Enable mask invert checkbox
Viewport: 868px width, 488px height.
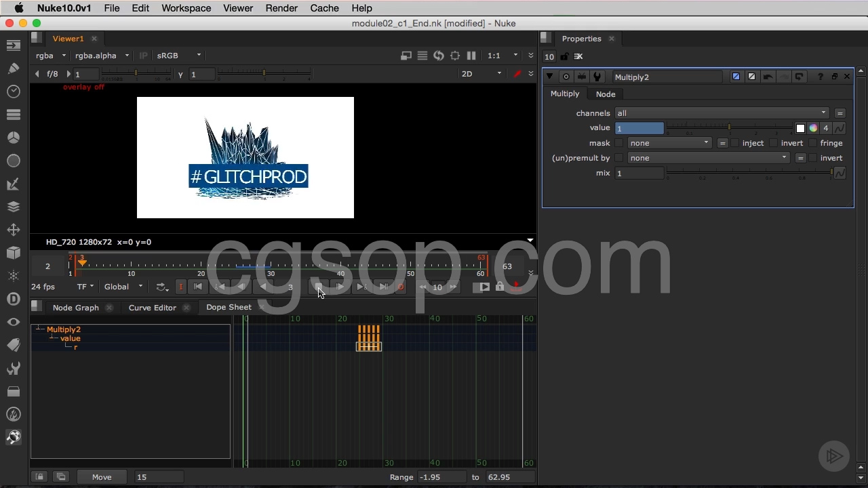coord(774,143)
